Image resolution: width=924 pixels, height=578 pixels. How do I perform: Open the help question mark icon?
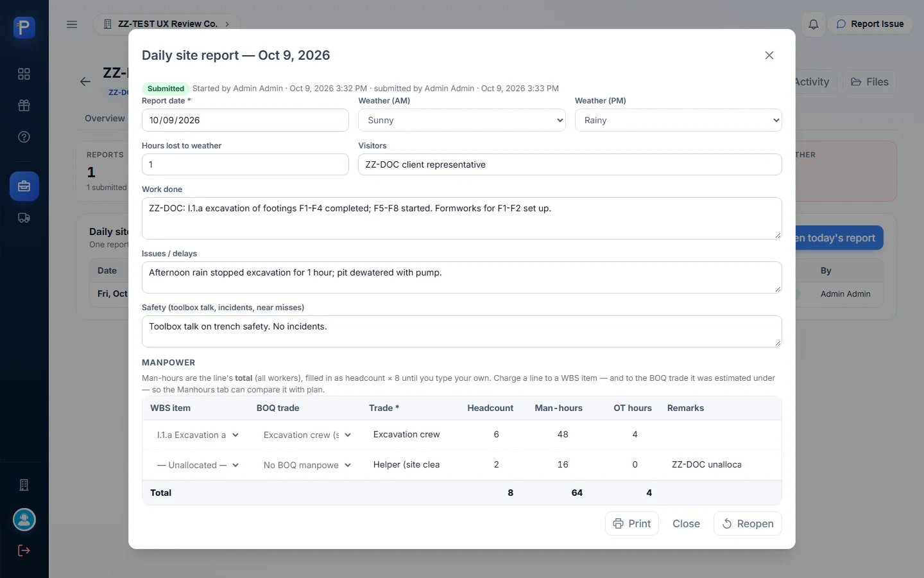tap(24, 137)
